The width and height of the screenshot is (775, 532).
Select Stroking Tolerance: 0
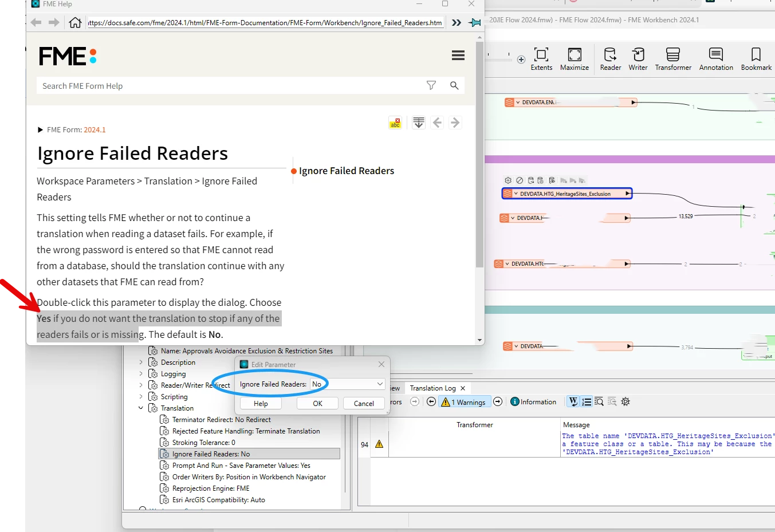pos(203,443)
